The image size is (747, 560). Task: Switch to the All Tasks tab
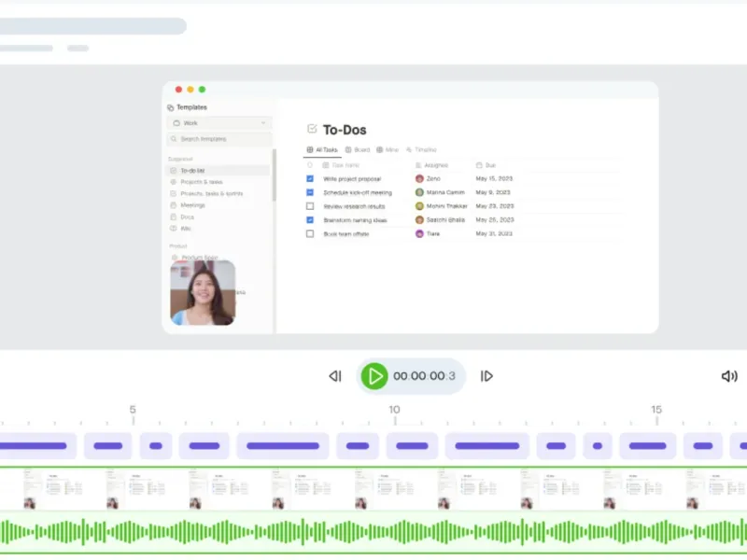(322, 149)
